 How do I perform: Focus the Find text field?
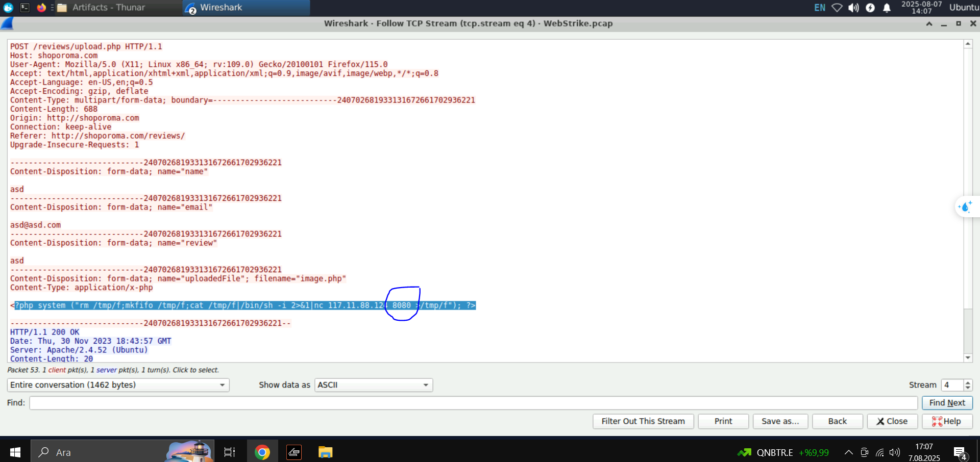473,403
